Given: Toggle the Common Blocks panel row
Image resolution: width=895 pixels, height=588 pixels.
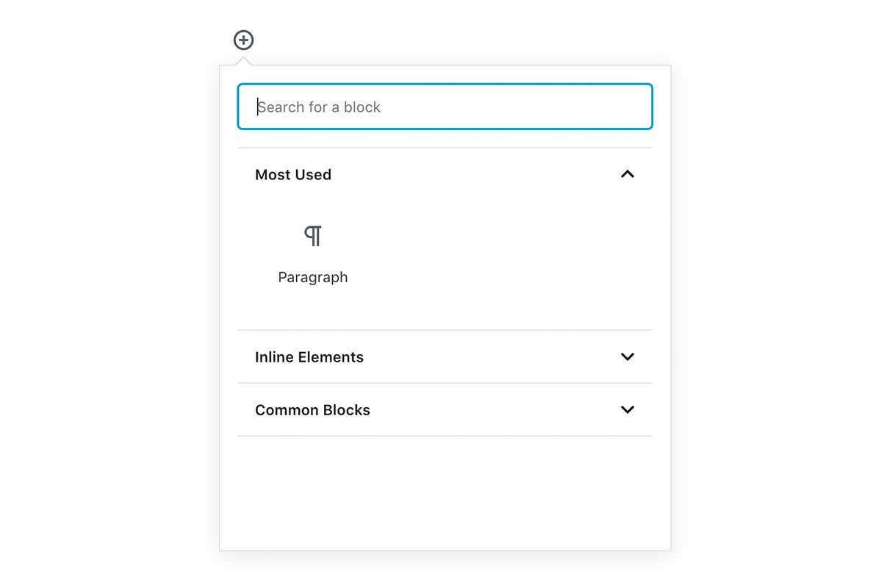Looking at the screenshot, I should coord(445,409).
